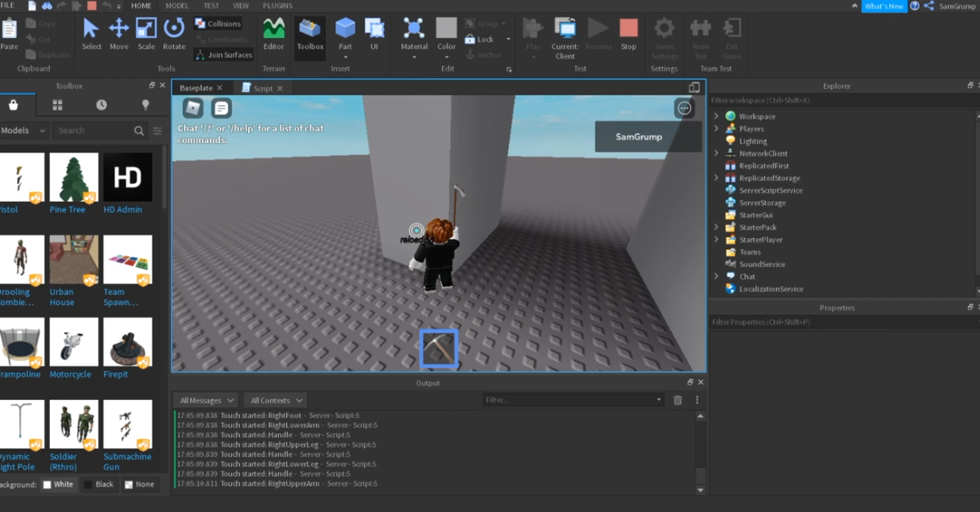
Task: Expand the Chat node
Action: (717, 276)
